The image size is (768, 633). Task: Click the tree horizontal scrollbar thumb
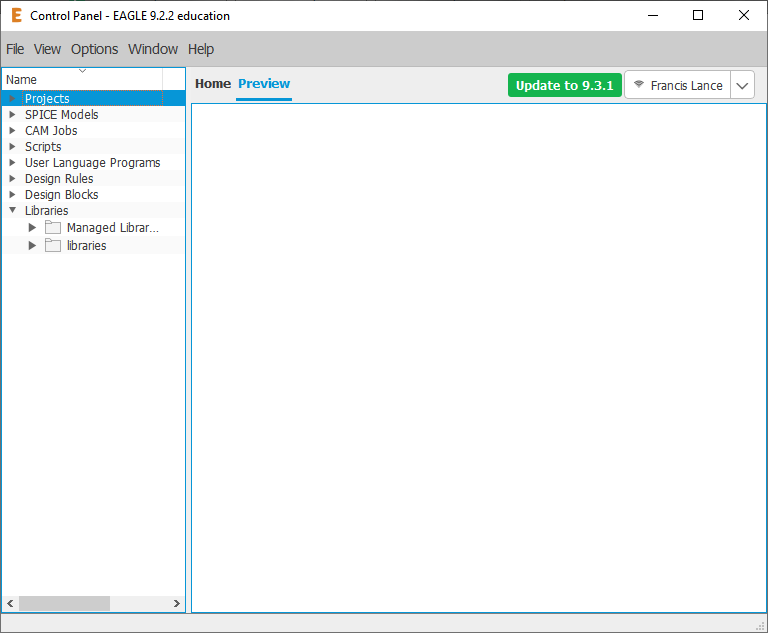pyautogui.click(x=64, y=603)
